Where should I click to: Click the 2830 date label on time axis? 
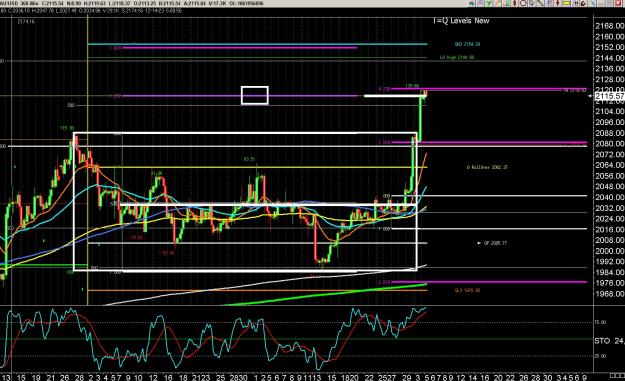[x=238, y=377]
